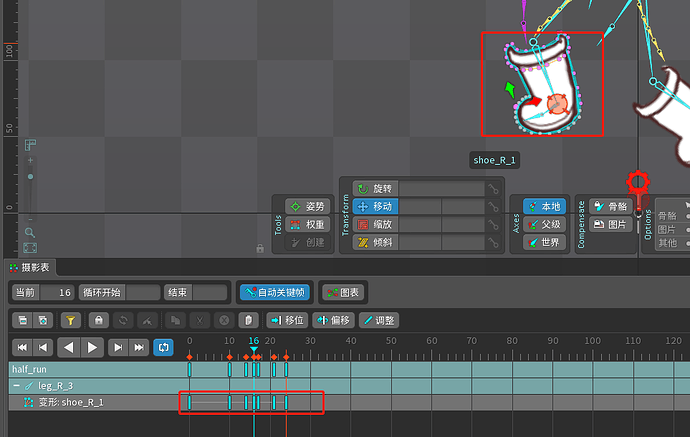Click the magnifier zoom icon
The image size is (690, 437).
pos(29,232)
